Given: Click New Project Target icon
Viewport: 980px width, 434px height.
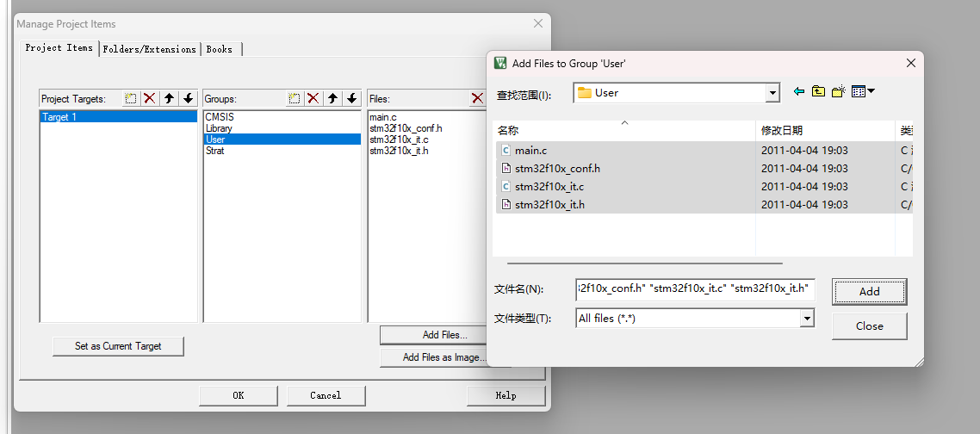Looking at the screenshot, I should point(131,99).
